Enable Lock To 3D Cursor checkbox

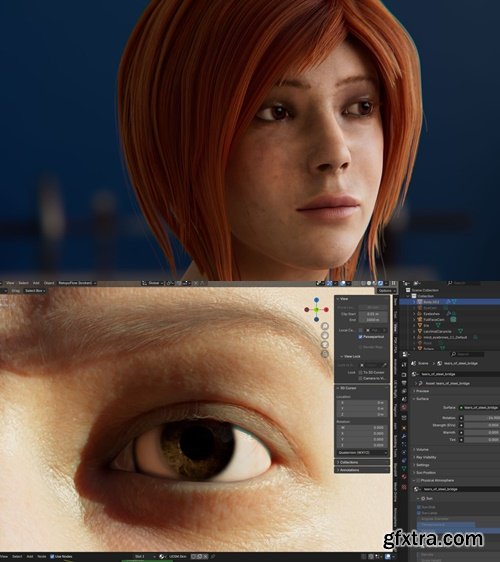tap(360, 372)
